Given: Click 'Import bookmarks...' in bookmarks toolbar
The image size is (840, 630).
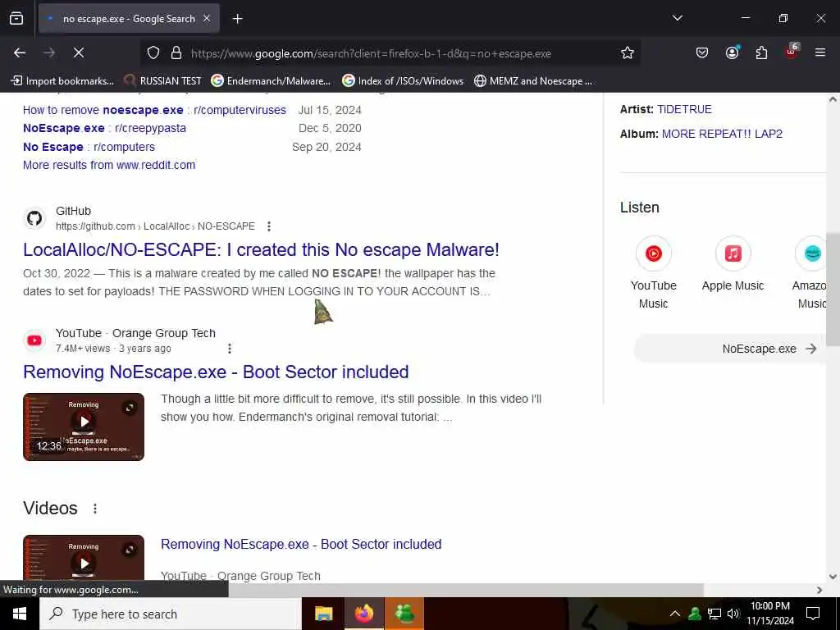Looking at the screenshot, I should 62,81.
